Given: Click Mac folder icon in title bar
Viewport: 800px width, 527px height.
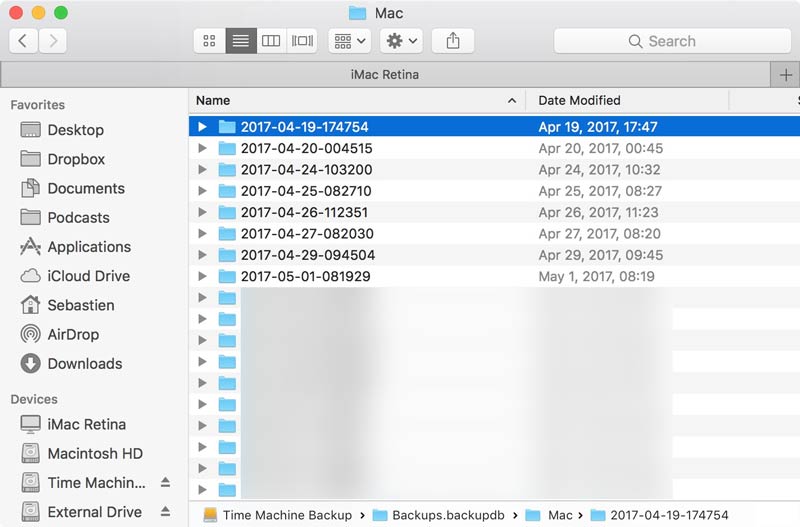Looking at the screenshot, I should 357,13.
